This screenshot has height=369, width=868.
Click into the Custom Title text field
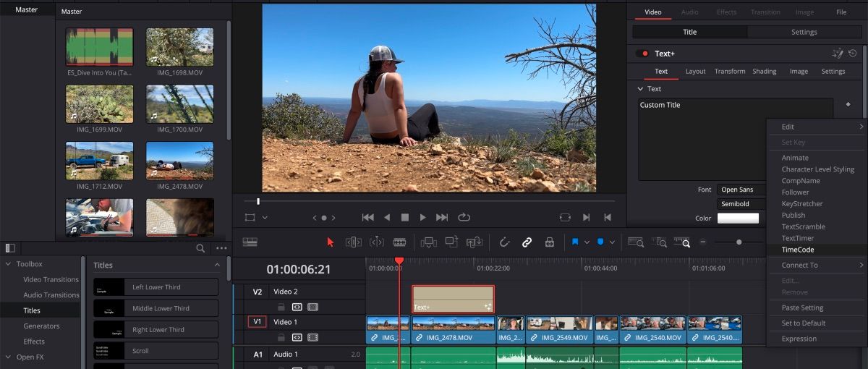click(x=735, y=139)
